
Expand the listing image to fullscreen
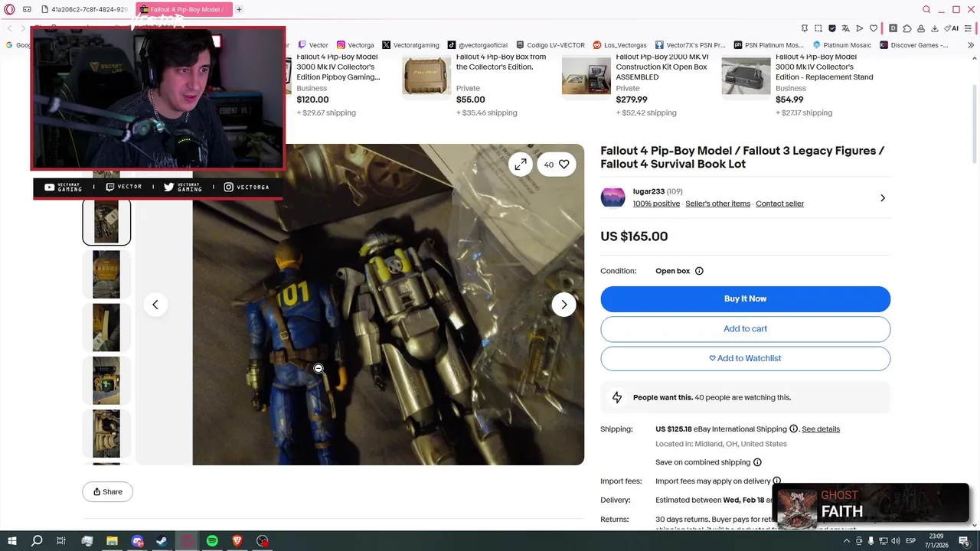(x=521, y=164)
